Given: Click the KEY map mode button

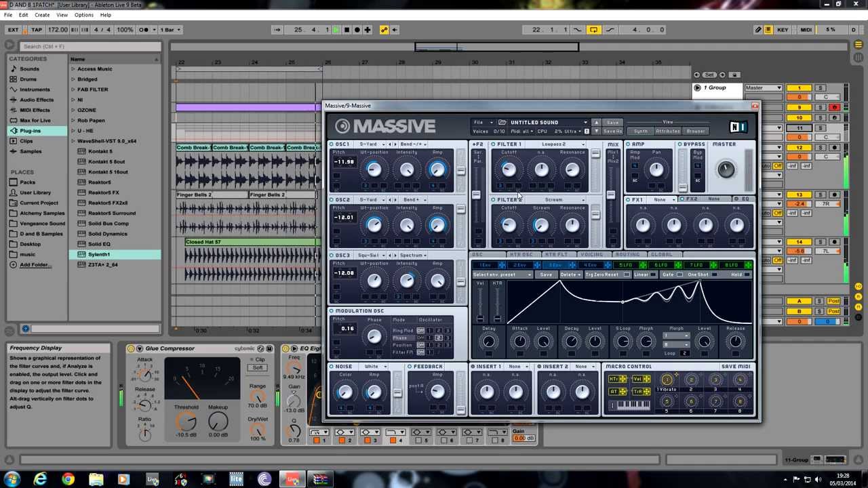Looking at the screenshot, I should point(783,30).
